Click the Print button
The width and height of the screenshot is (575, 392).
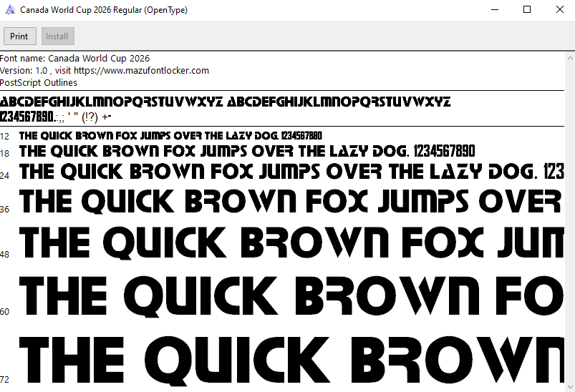[x=19, y=36]
